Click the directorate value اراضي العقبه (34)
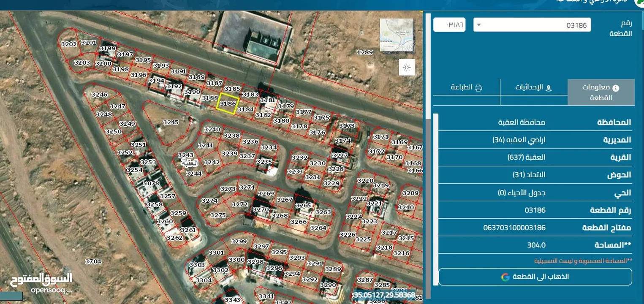Viewport: 644px width, 304px height. 519,140
